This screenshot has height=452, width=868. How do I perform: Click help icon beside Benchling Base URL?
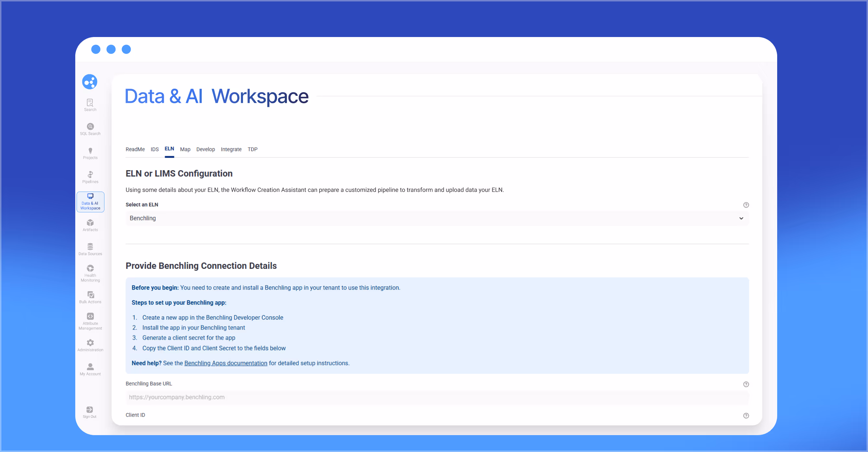pyautogui.click(x=746, y=384)
